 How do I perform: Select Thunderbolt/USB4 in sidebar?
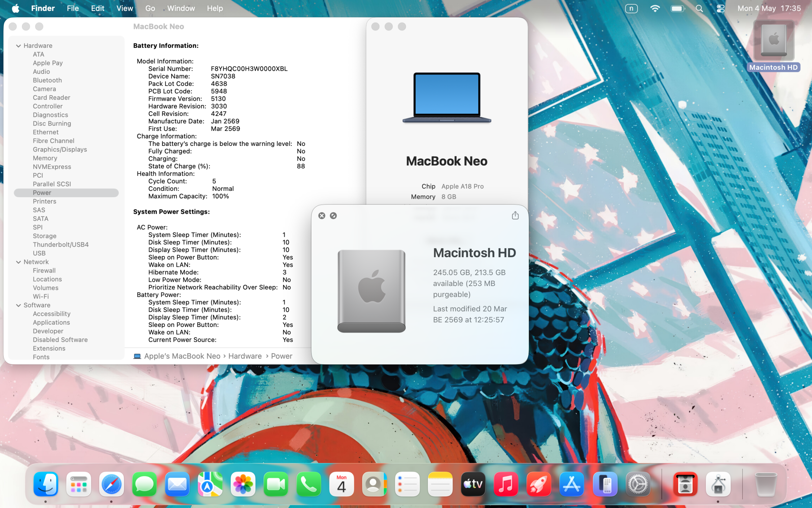tap(61, 244)
